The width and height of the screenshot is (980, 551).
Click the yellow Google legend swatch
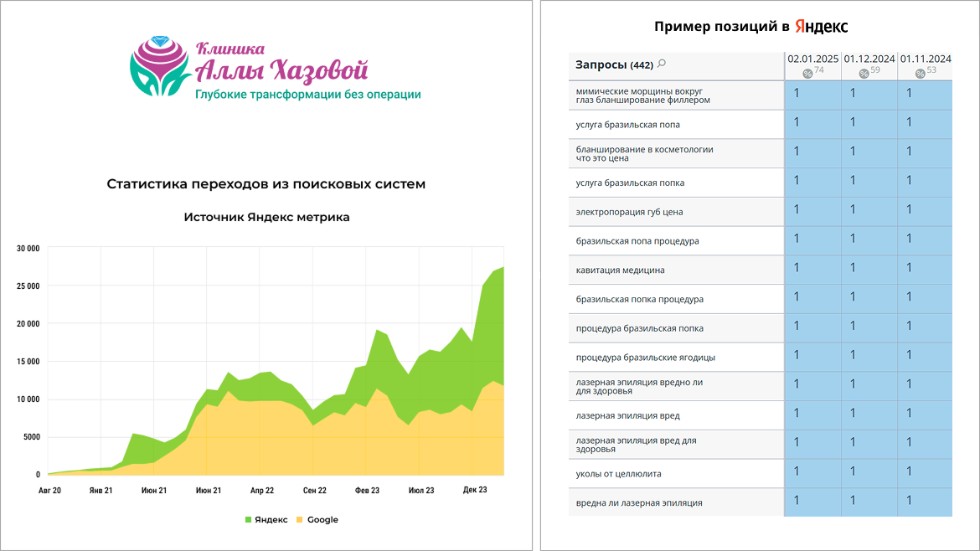pos(299,520)
